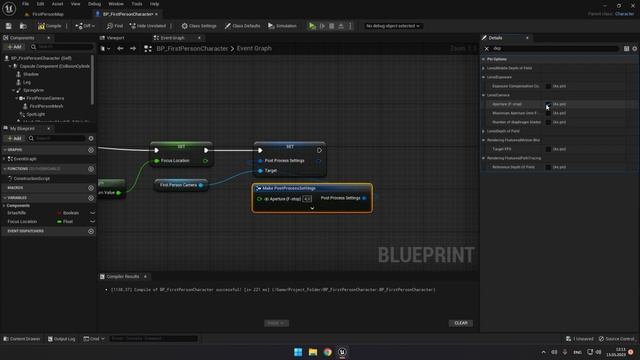Switch to the FirstPersonMap tab
This screenshot has width=640, height=360.
click(44, 14)
